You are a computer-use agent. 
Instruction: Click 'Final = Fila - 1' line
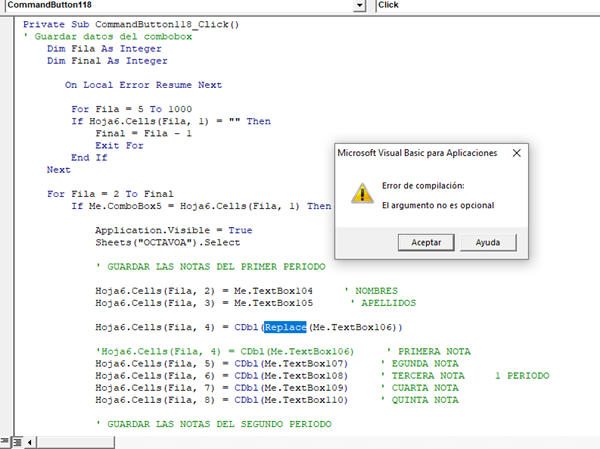pos(143,134)
